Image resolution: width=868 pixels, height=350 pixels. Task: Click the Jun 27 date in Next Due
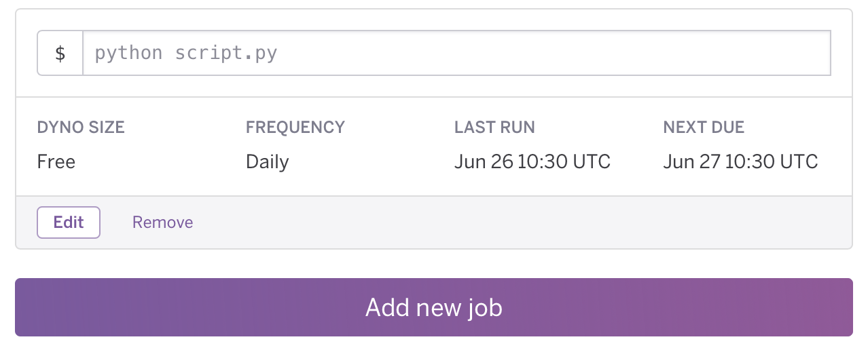tap(691, 161)
